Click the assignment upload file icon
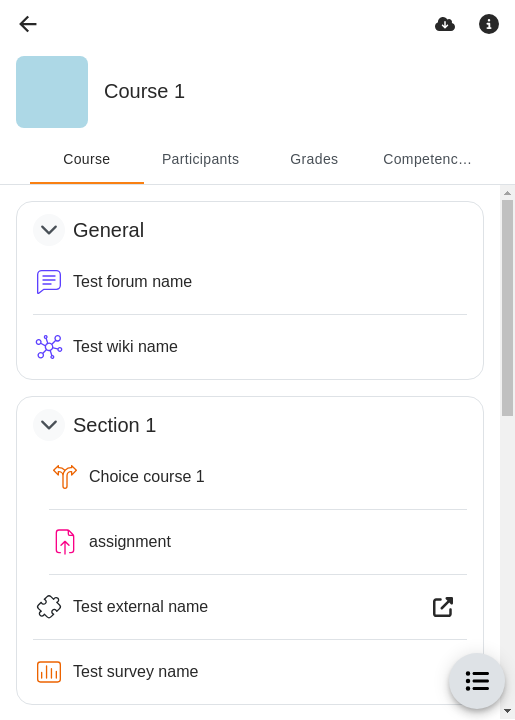This screenshot has width=515, height=720. [x=65, y=542]
